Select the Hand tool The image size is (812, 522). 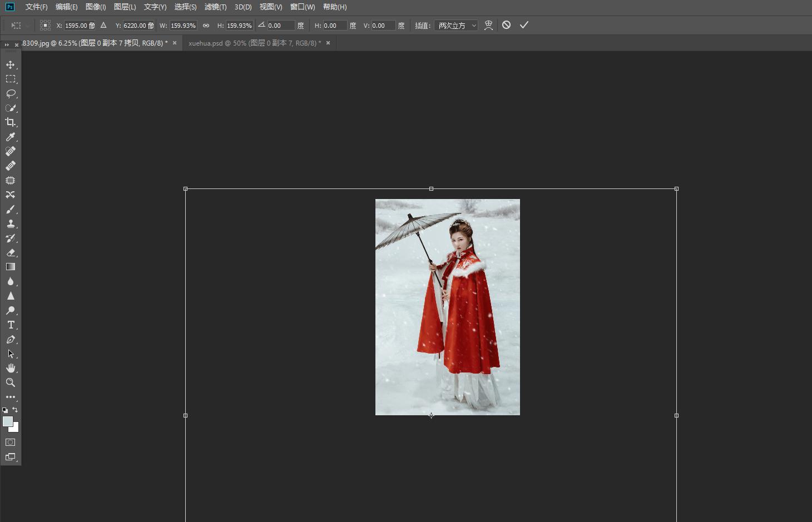point(11,368)
